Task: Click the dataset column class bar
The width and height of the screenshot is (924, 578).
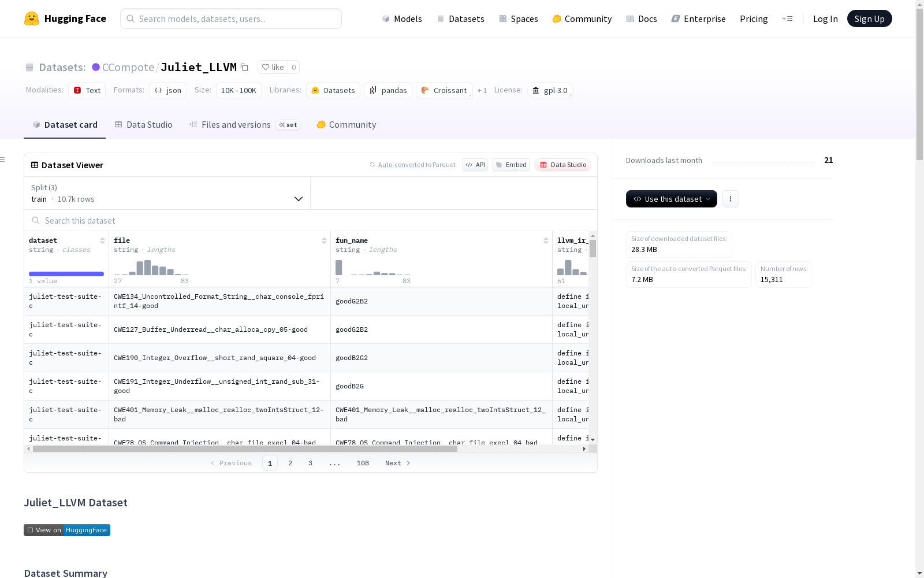Action: [x=66, y=274]
